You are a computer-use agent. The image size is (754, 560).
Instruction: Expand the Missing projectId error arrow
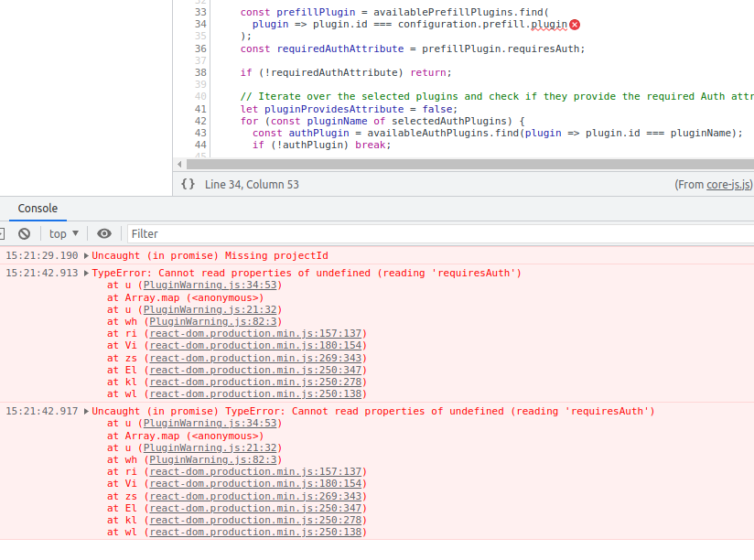point(88,255)
